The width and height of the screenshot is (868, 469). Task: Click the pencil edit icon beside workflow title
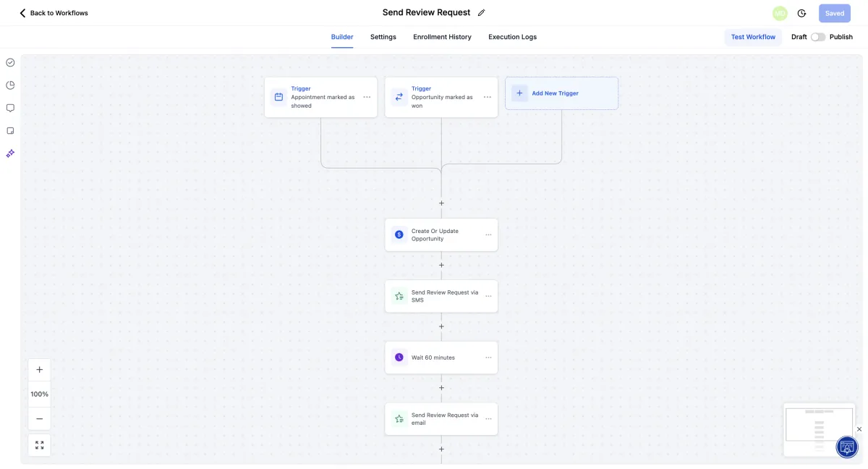(482, 13)
